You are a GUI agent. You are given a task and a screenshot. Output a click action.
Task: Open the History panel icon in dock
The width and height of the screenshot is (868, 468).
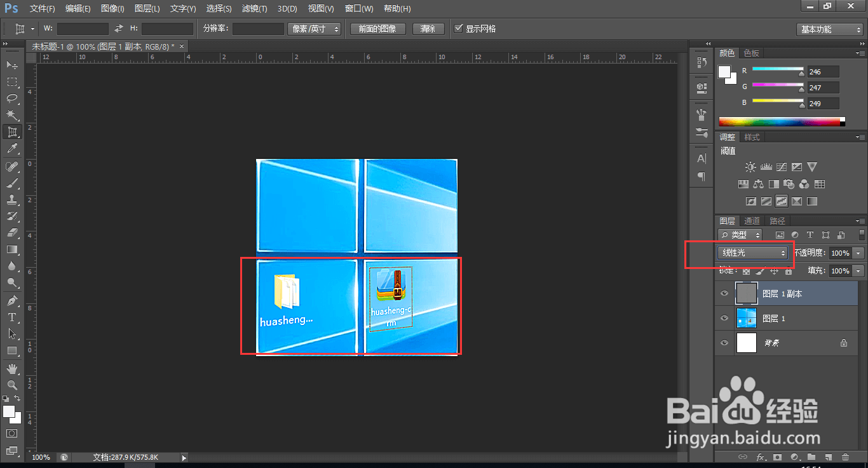click(x=702, y=62)
